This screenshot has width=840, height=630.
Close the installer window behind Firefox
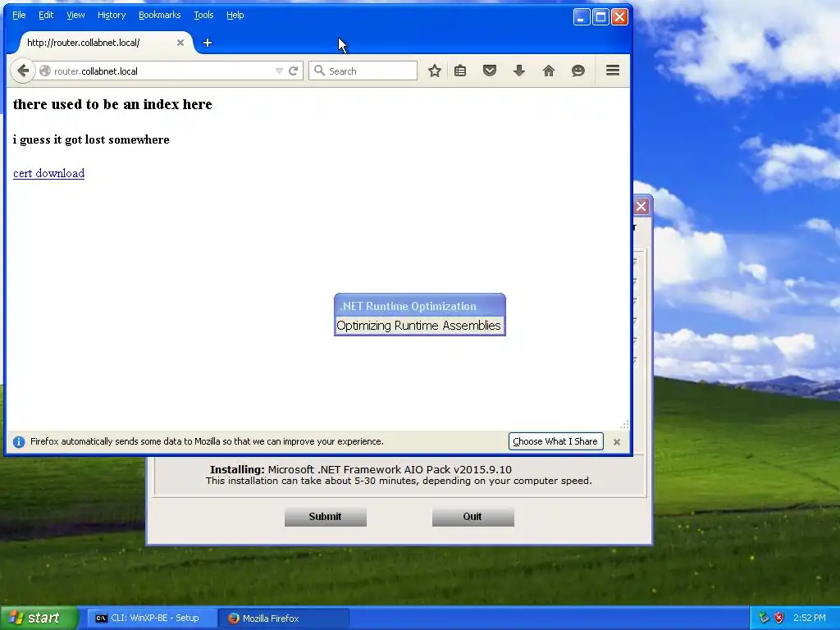(641, 206)
